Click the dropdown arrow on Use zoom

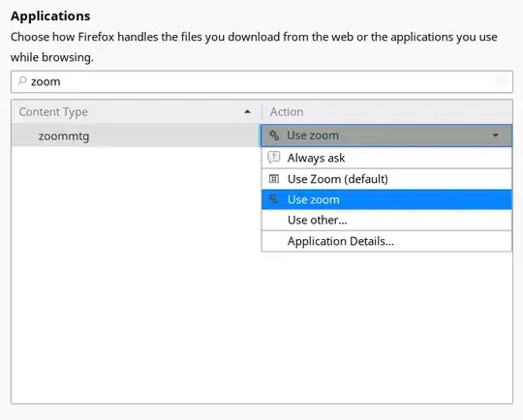tap(495, 135)
